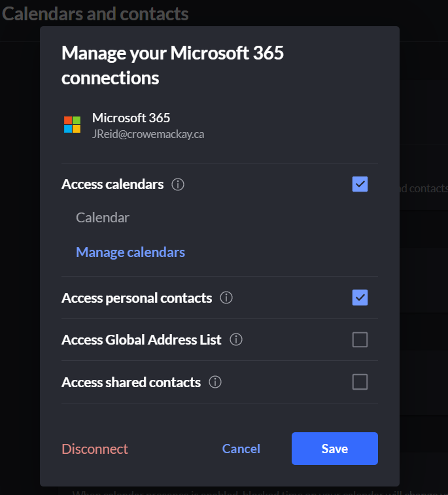This screenshot has width=448, height=495.
Task: Enable the Access shared contacts checkbox
Action: click(360, 382)
